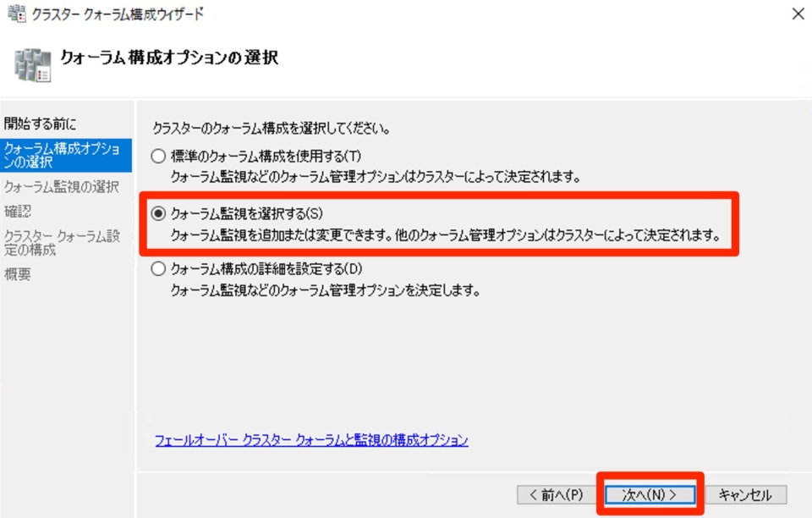Select クォーラム構成の詳細を設定する radio button
The image size is (812, 518).
(x=158, y=269)
